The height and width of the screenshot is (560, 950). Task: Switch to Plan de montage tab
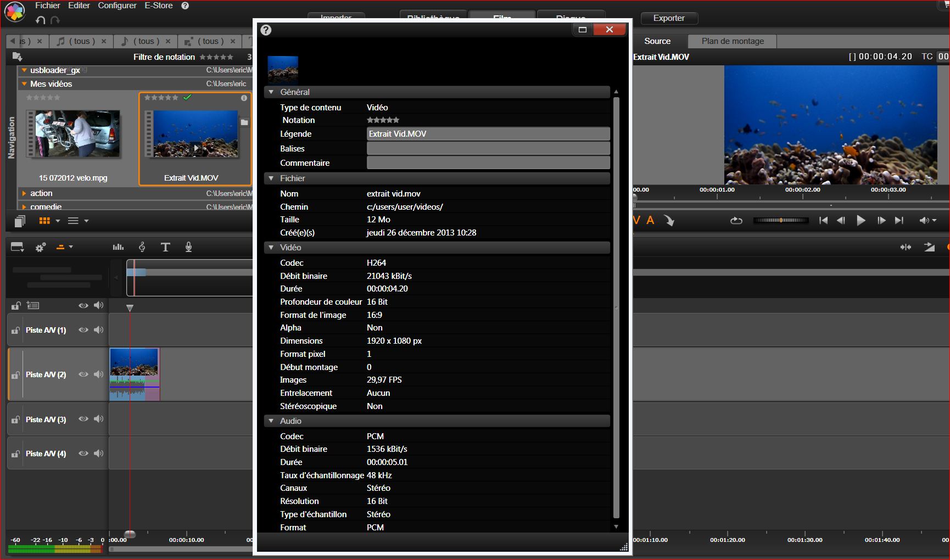coord(732,41)
